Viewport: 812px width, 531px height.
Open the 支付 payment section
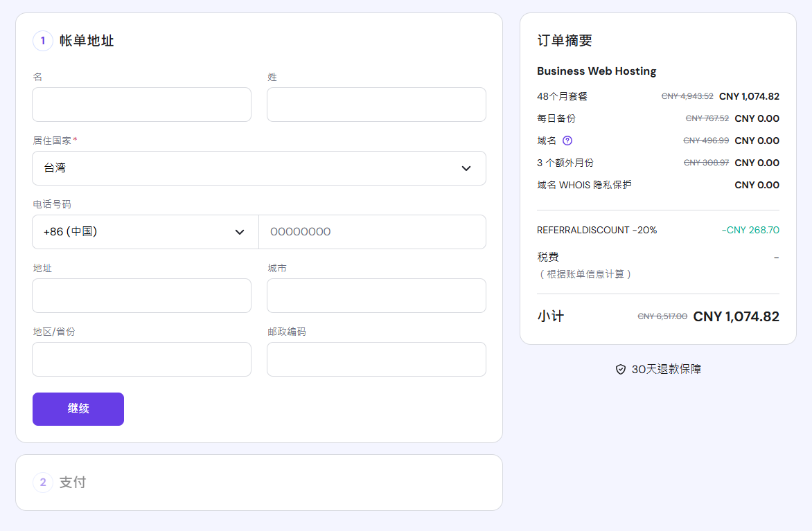pos(73,483)
